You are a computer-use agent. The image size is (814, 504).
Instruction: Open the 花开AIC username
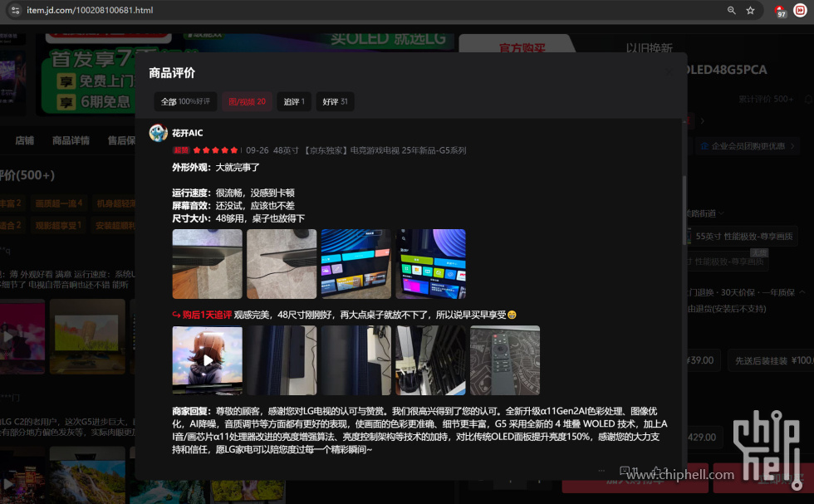tap(188, 133)
